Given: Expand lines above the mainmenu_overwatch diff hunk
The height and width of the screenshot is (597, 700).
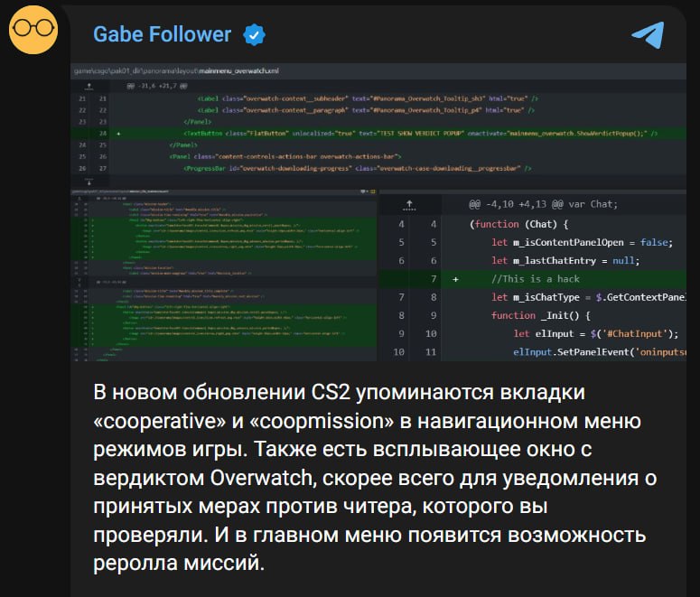Looking at the screenshot, I should [x=89, y=86].
